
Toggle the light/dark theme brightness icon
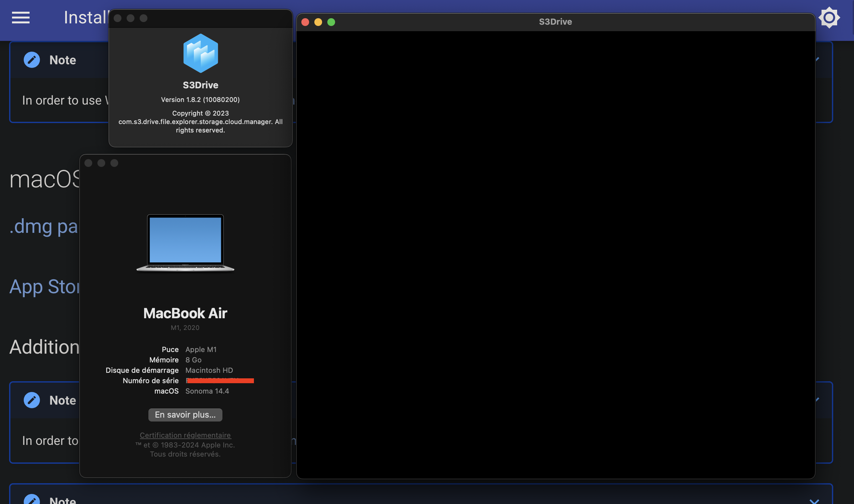point(829,18)
